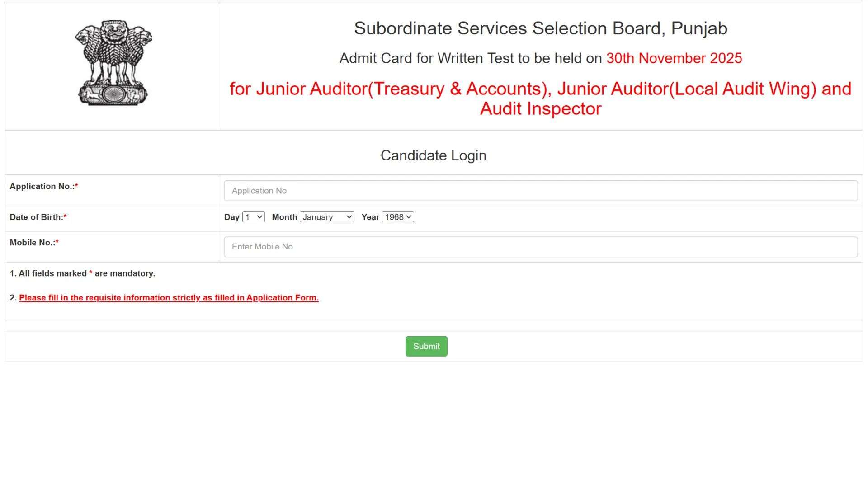Screen dimensions: 868x488
Task: Click the Admit Card for Written Test text
Action: (470, 58)
